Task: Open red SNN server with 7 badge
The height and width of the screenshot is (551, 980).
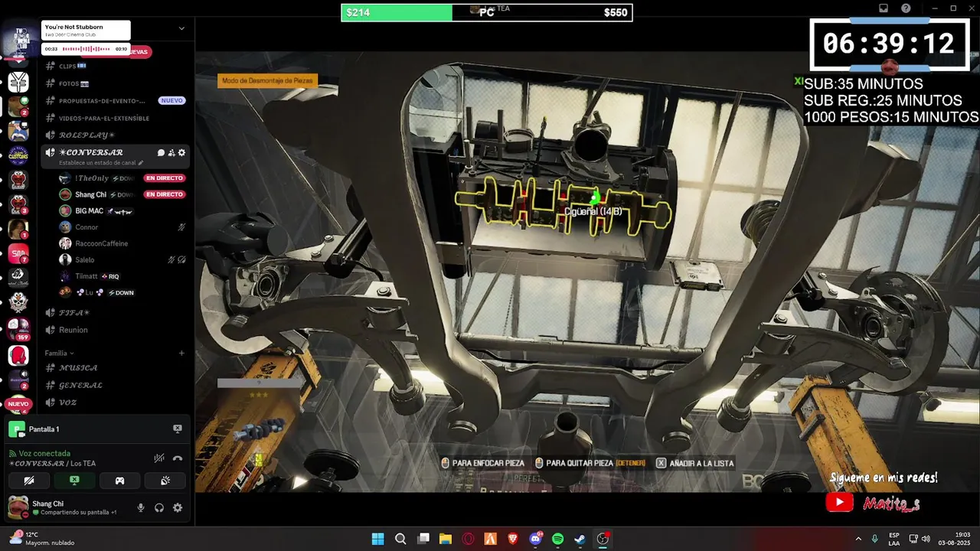Action: (18, 253)
